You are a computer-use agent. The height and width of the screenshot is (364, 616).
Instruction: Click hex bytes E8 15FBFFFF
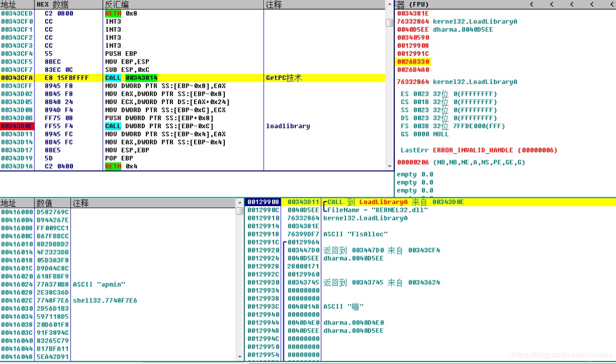click(x=67, y=78)
